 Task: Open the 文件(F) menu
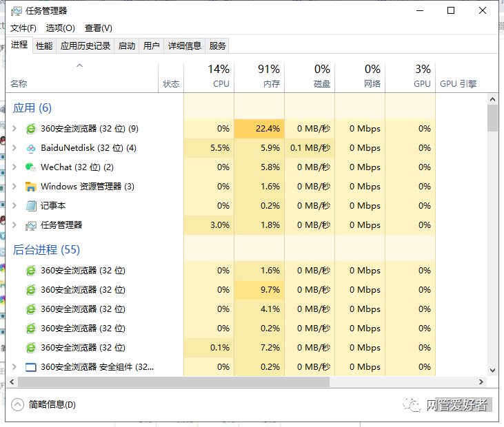[23, 28]
